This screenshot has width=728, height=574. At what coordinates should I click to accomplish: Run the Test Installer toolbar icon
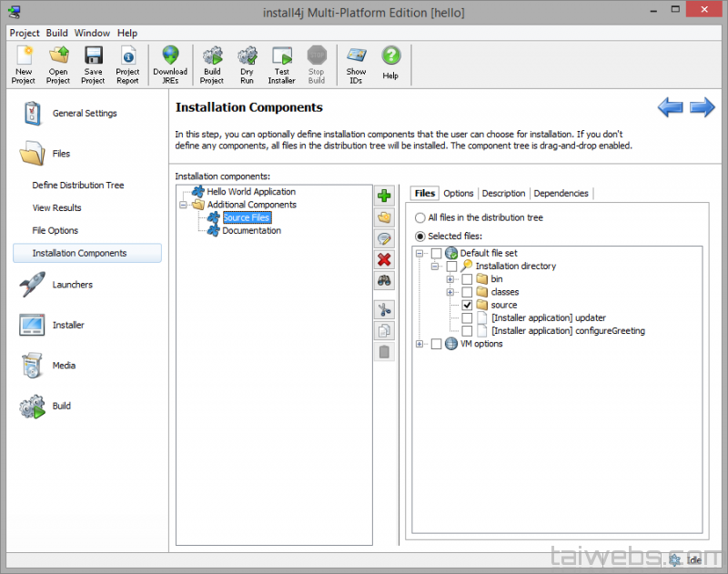point(281,64)
